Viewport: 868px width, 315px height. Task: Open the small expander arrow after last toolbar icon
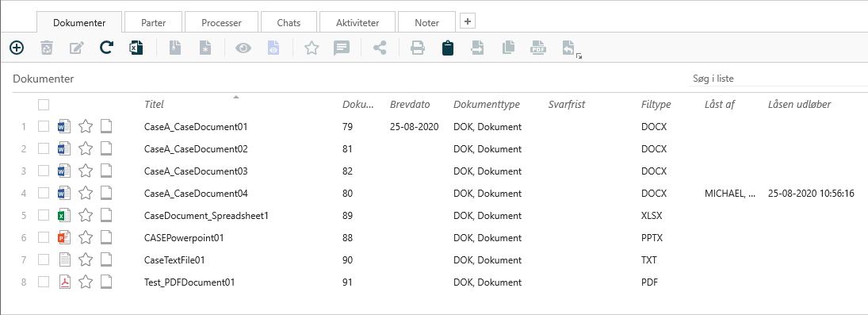pyautogui.click(x=579, y=56)
